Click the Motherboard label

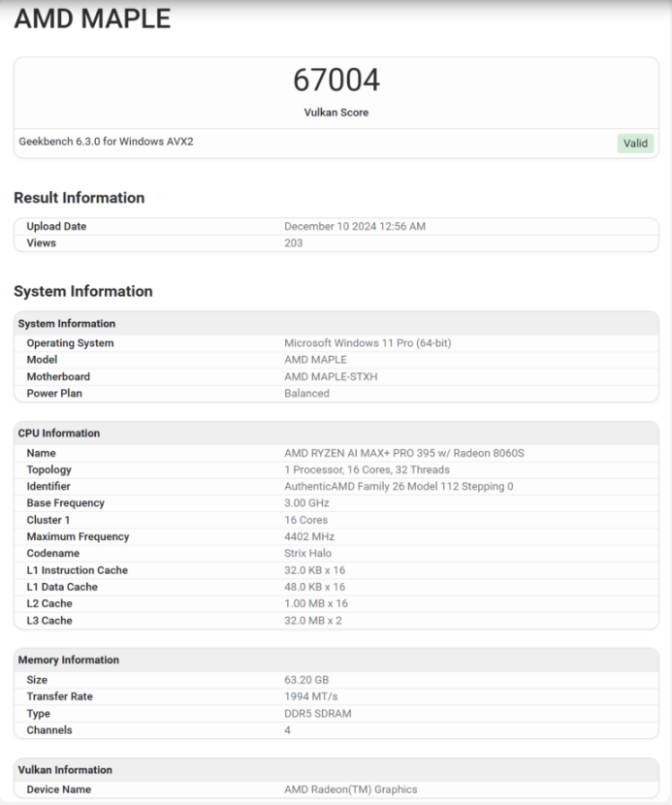(58, 376)
